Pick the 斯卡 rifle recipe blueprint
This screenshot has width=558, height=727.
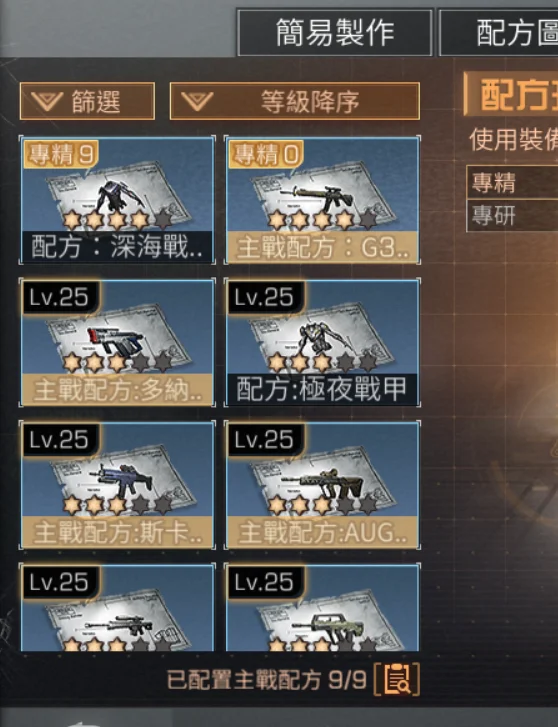tap(117, 485)
